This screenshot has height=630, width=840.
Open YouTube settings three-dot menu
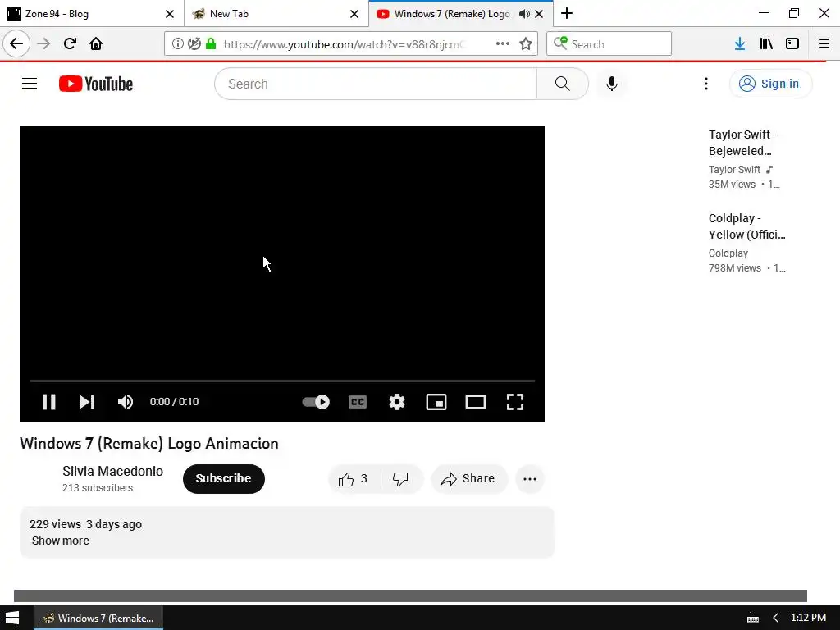[x=706, y=84]
